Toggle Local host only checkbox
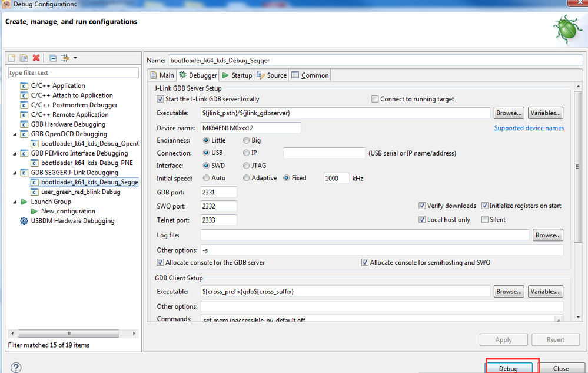This screenshot has width=588, height=373. point(422,220)
